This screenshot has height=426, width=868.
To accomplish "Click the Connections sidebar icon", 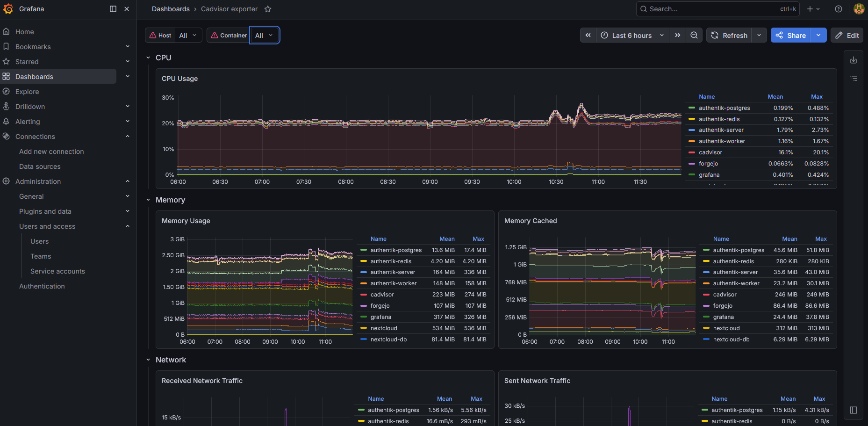I will tap(6, 137).
